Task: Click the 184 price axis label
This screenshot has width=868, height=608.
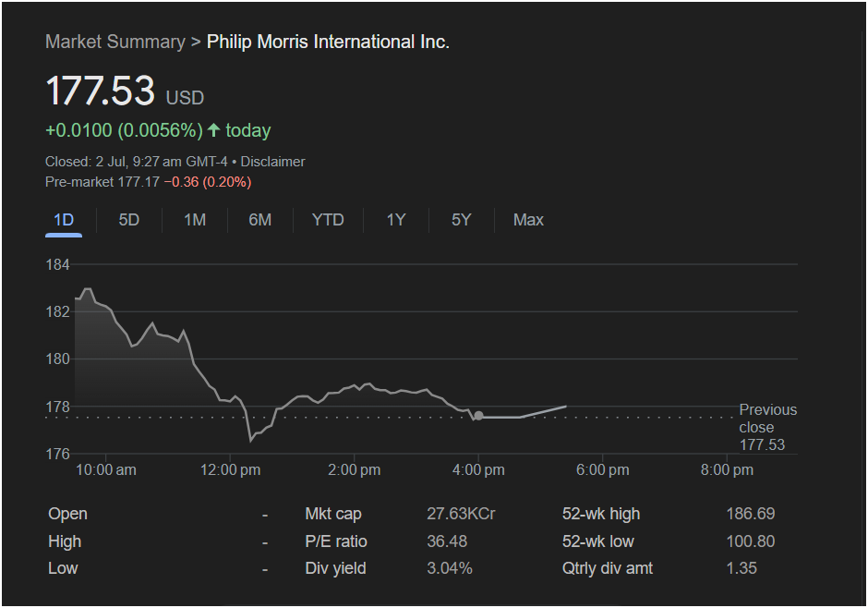Action: (57, 264)
